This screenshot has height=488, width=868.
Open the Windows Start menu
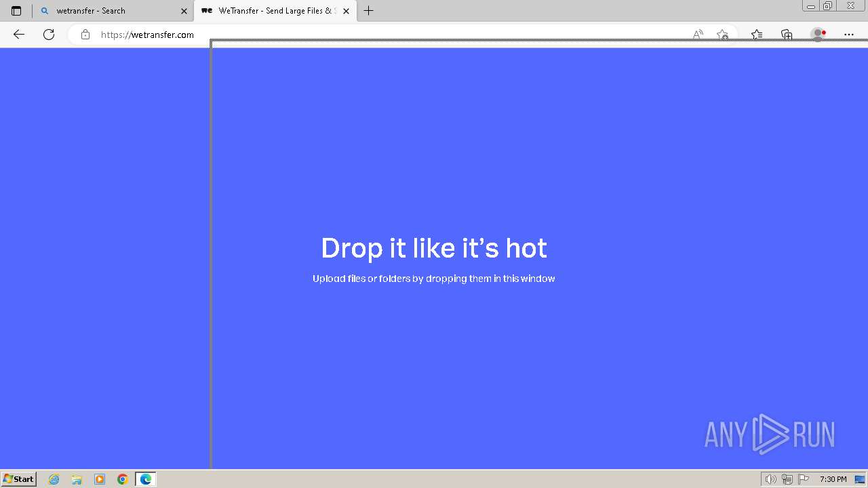tap(19, 479)
